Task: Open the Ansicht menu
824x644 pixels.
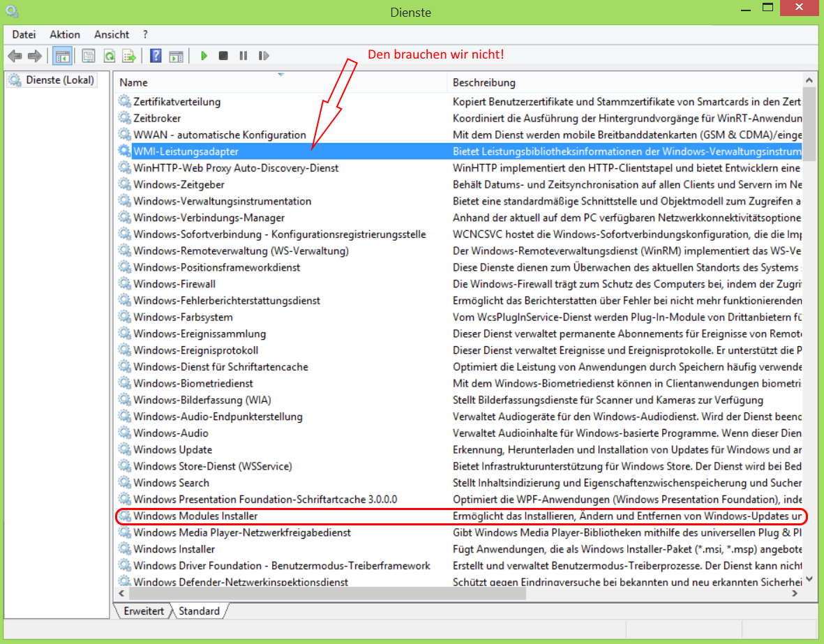Action: coord(112,35)
